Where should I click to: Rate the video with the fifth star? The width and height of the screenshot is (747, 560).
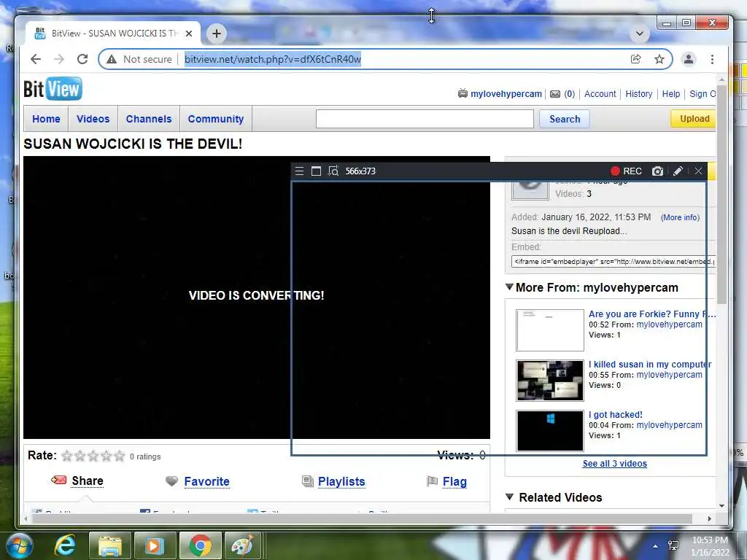click(x=119, y=456)
